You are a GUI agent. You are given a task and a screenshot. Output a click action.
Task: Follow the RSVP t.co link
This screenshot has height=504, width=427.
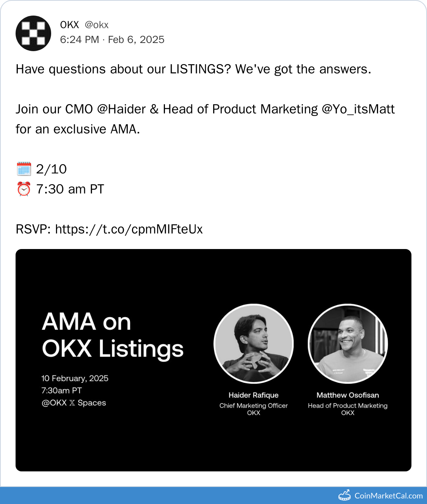(x=129, y=229)
